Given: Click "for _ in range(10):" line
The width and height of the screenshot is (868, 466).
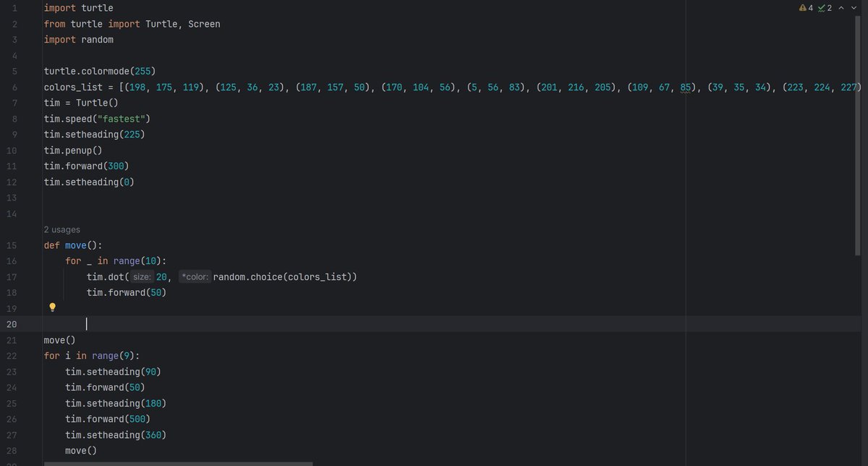Looking at the screenshot, I should click(x=116, y=261).
